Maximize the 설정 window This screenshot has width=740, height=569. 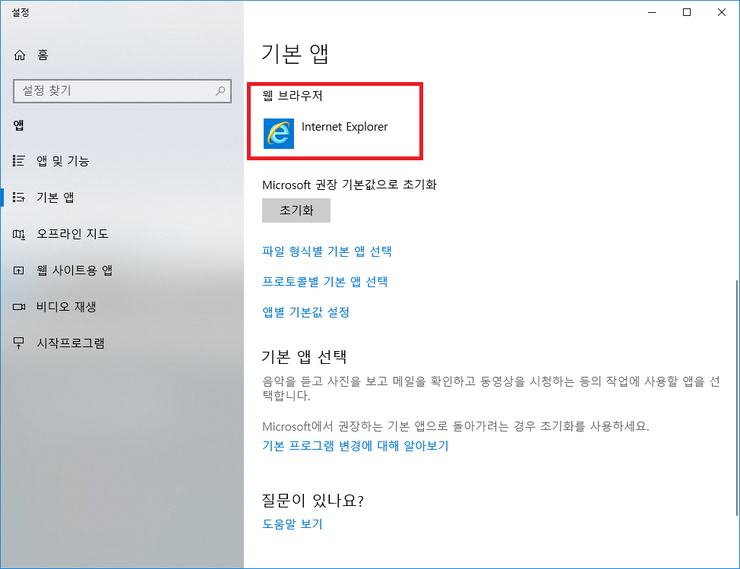point(686,12)
